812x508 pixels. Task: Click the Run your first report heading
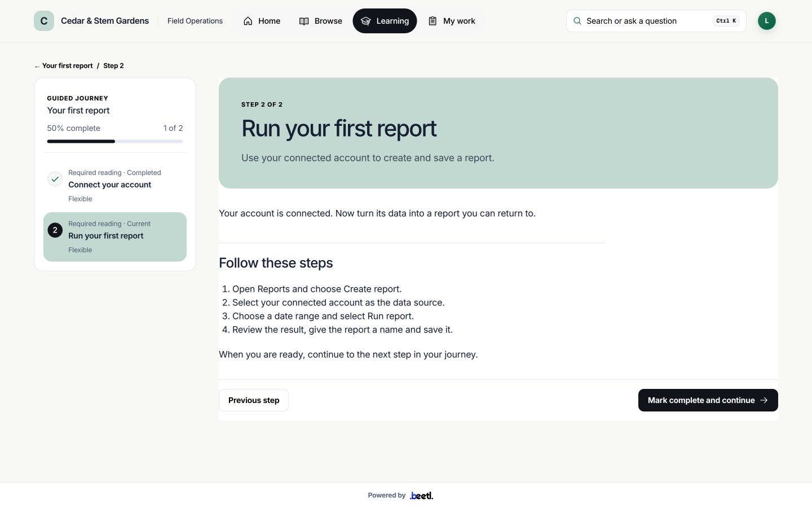tap(339, 129)
